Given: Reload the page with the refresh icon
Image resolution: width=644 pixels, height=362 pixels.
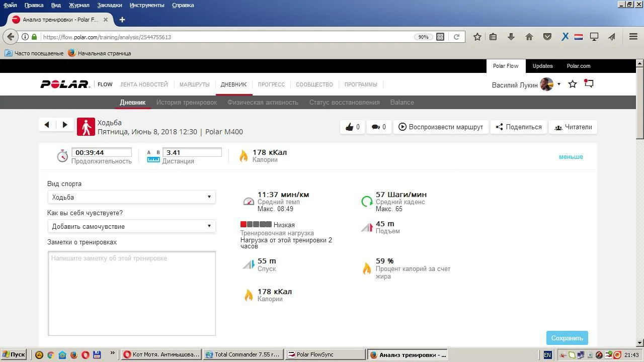Looking at the screenshot, I should (456, 37).
